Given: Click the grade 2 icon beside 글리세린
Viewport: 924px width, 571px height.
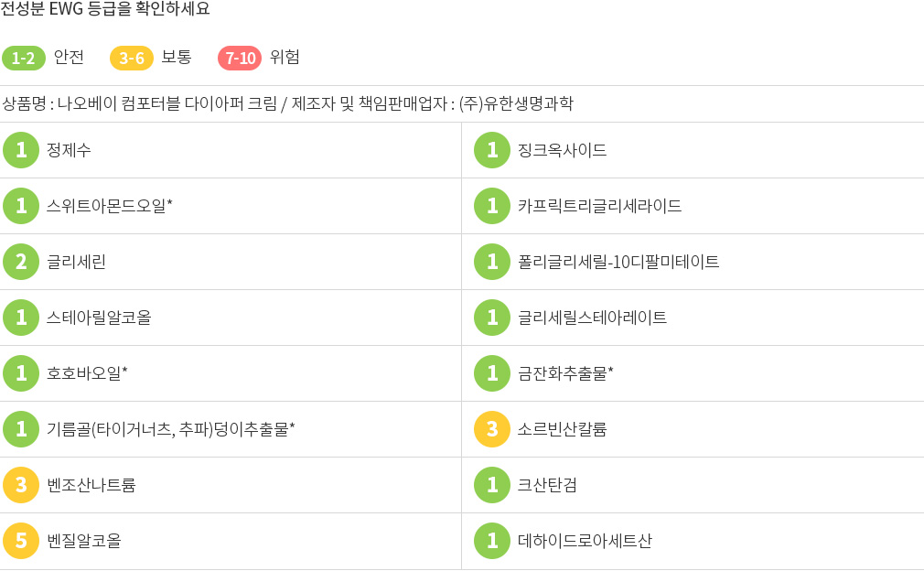Looking at the screenshot, I should [x=21, y=262].
